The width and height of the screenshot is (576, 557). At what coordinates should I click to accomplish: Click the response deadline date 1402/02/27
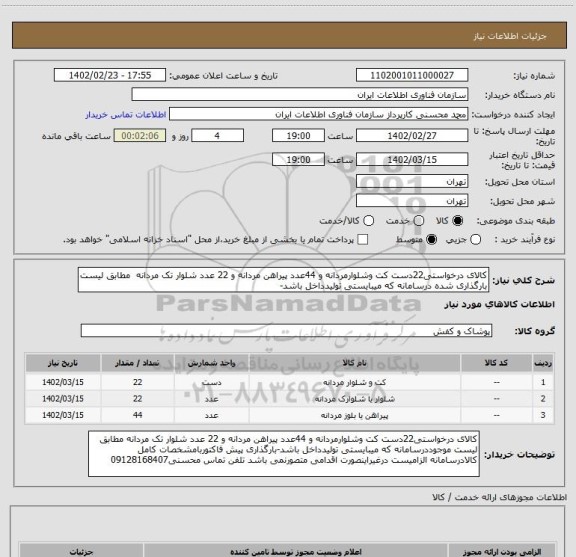pyautogui.click(x=412, y=136)
